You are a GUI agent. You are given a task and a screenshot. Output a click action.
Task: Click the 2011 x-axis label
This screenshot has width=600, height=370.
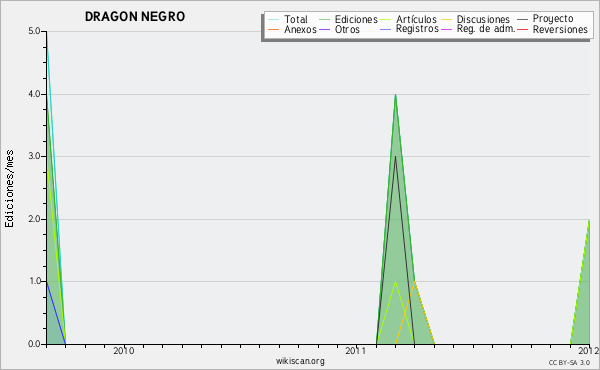click(x=356, y=351)
